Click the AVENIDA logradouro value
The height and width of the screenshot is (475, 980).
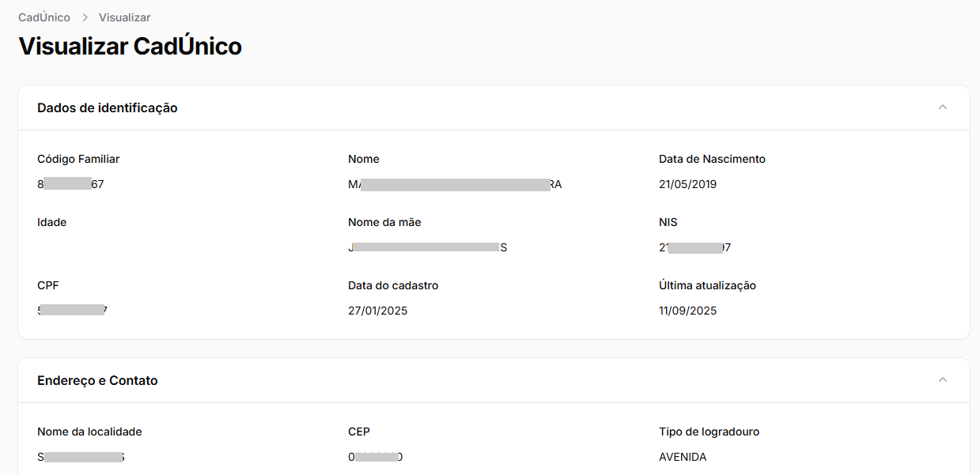pos(683,457)
